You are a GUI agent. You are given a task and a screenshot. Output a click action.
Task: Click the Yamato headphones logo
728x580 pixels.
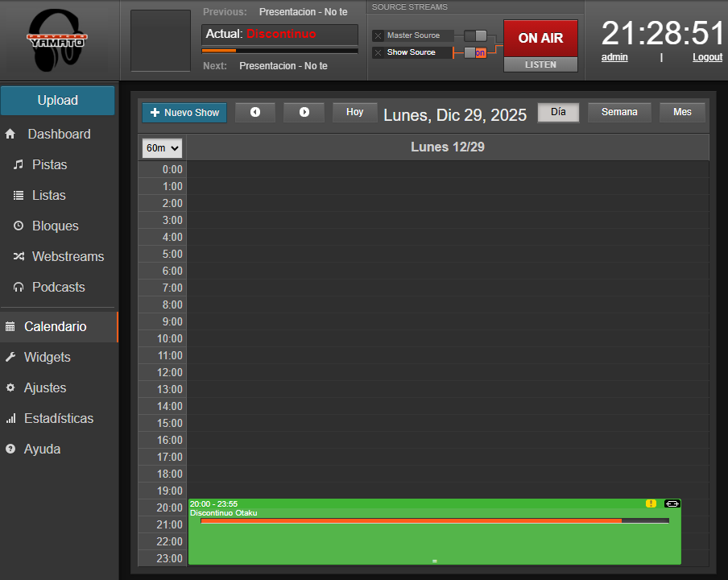(56, 40)
